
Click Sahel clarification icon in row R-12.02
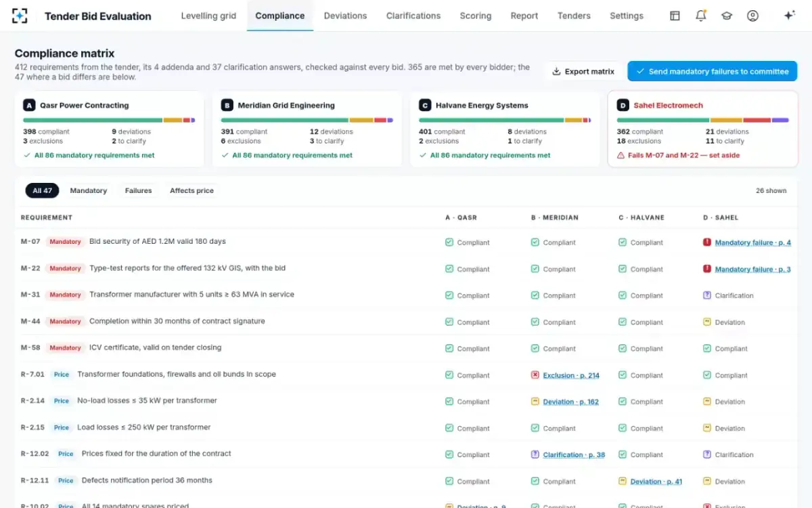(707, 454)
